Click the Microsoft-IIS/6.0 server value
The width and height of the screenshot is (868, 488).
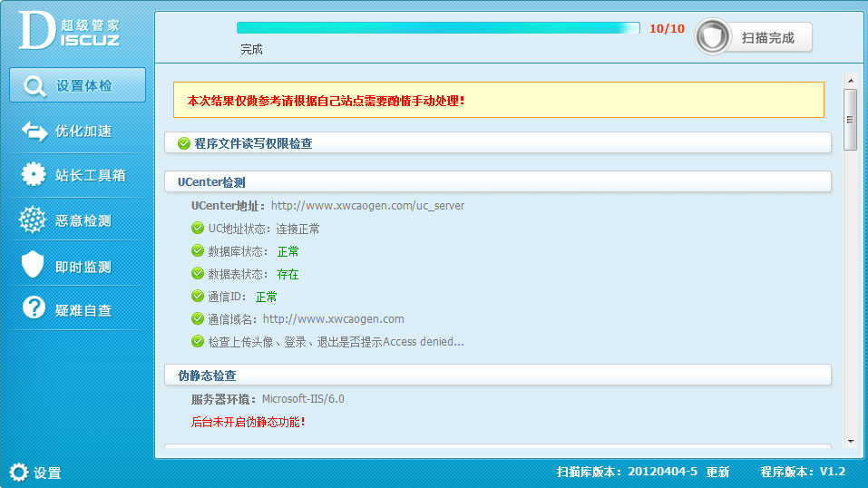pyautogui.click(x=303, y=399)
